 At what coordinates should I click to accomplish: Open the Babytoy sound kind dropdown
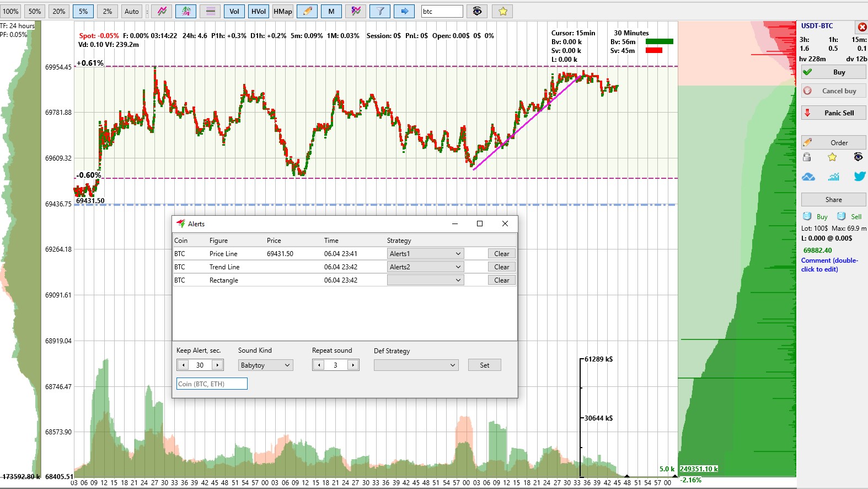click(x=265, y=365)
